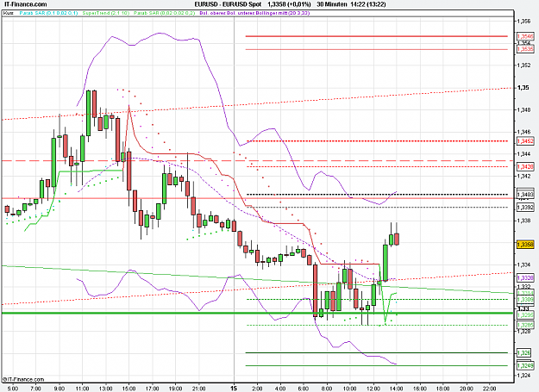Click the 8:00 time axis label
The width and height of the screenshot is (539, 392).
pos(327,389)
